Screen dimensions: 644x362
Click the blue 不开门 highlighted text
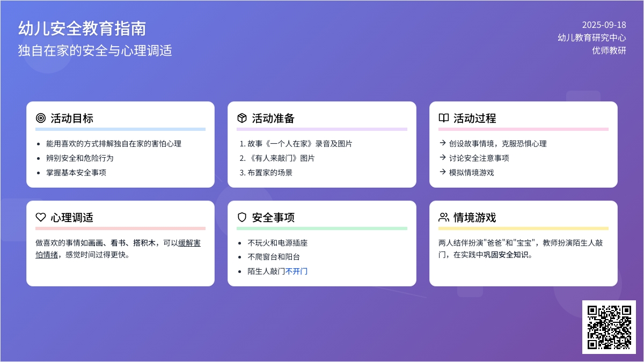(296, 271)
